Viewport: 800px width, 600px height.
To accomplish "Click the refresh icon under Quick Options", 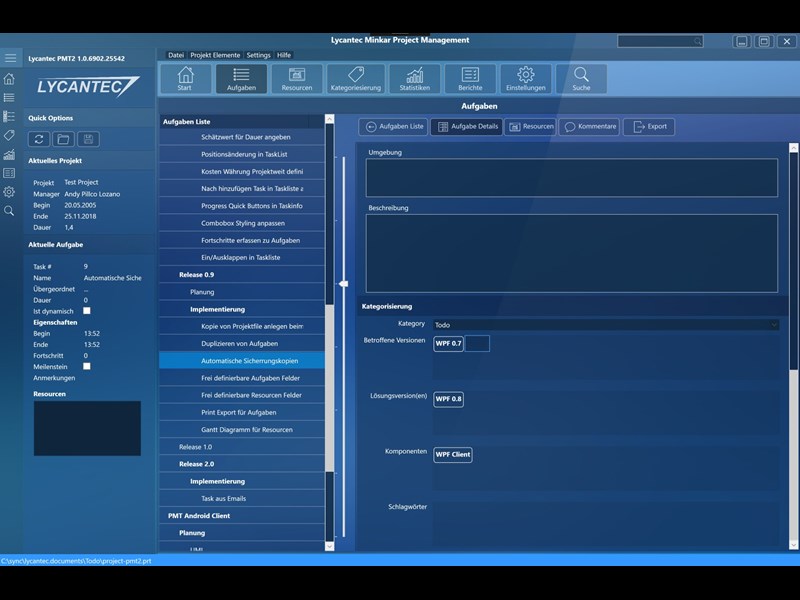I will coord(39,139).
